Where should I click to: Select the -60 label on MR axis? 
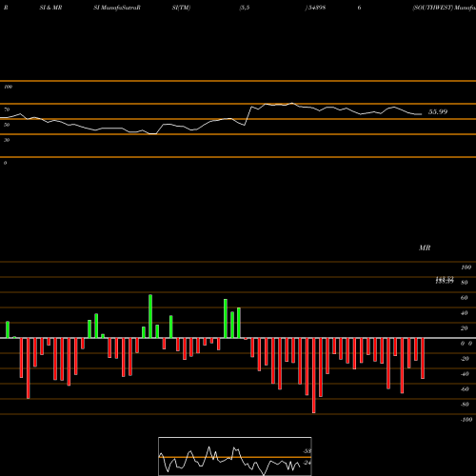coord(465,389)
